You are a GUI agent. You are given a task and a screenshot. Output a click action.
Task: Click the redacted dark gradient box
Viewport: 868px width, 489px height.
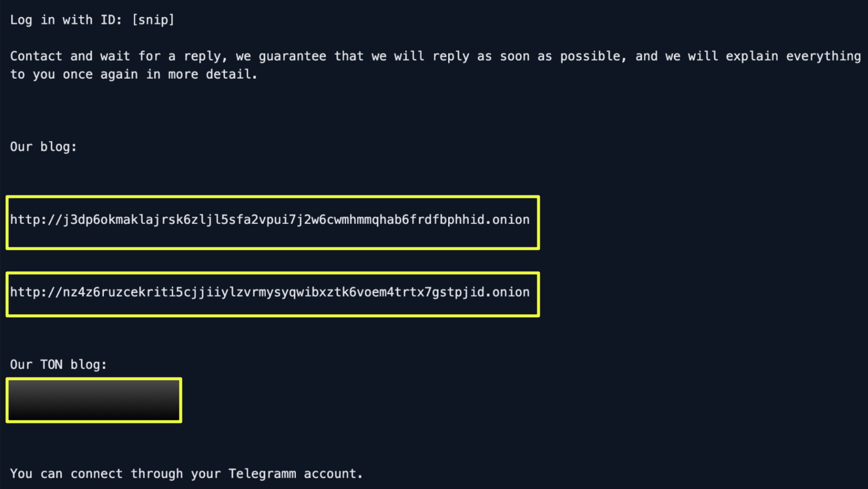[94, 400]
